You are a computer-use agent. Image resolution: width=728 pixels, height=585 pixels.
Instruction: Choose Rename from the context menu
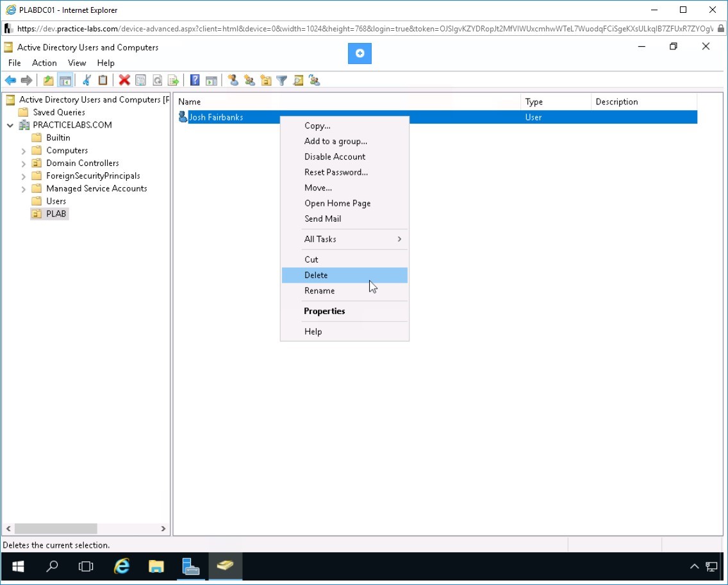click(x=345, y=291)
